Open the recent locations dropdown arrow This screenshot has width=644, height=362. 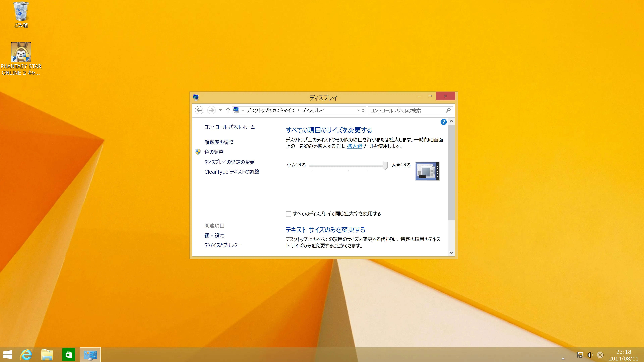[221, 110]
